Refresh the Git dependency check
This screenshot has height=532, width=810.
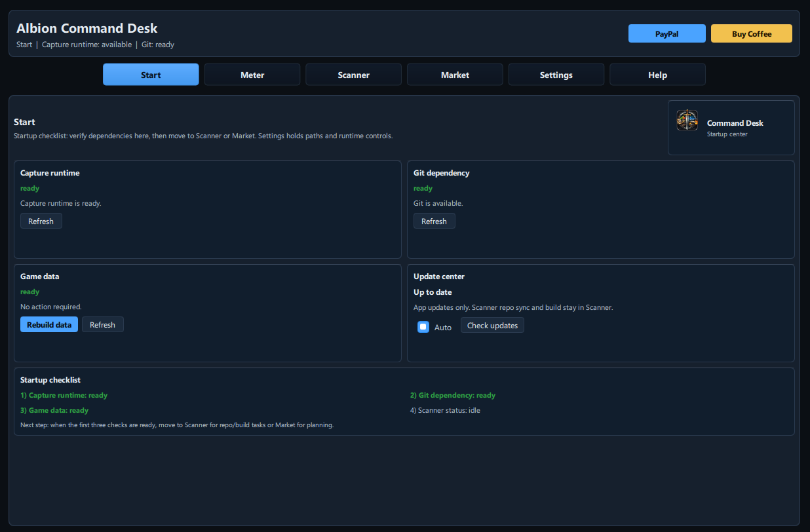[434, 221]
